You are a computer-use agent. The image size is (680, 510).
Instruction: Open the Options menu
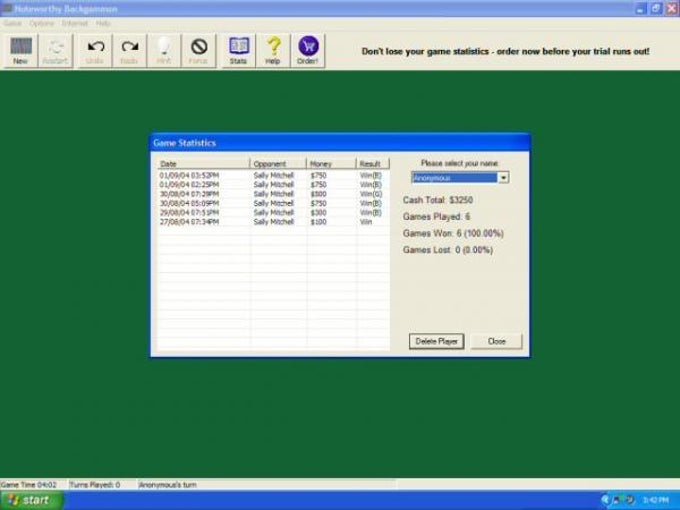[x=42, y=23]
